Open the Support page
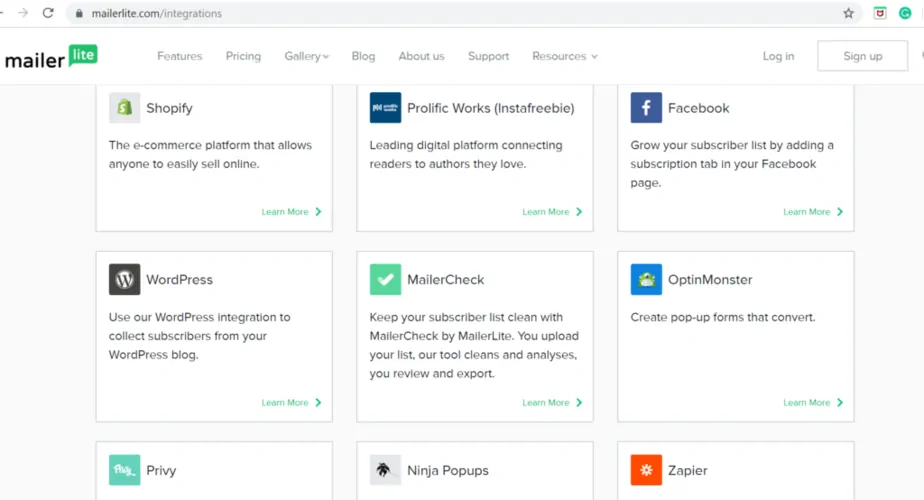 pyautogui.click(x=489, y=56)
